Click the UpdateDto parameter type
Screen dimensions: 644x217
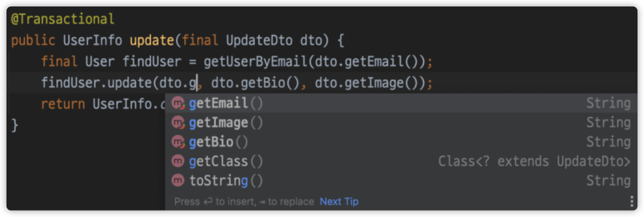click(259, 41)
